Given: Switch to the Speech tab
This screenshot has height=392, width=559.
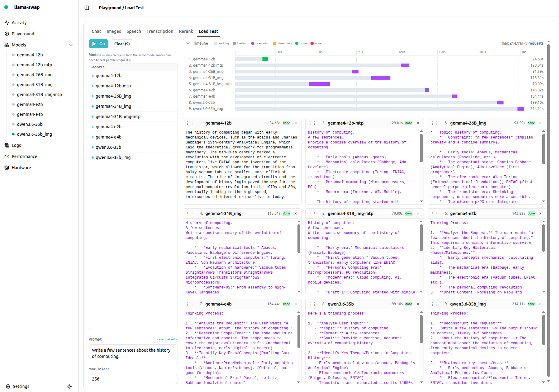Looking at the screenshot, I should click(134, 31).
